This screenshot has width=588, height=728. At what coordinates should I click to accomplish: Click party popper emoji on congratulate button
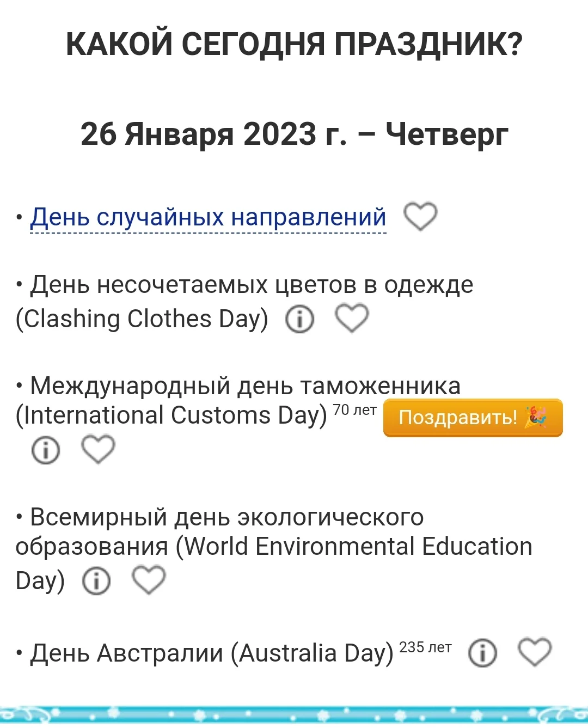click(535, 418)
